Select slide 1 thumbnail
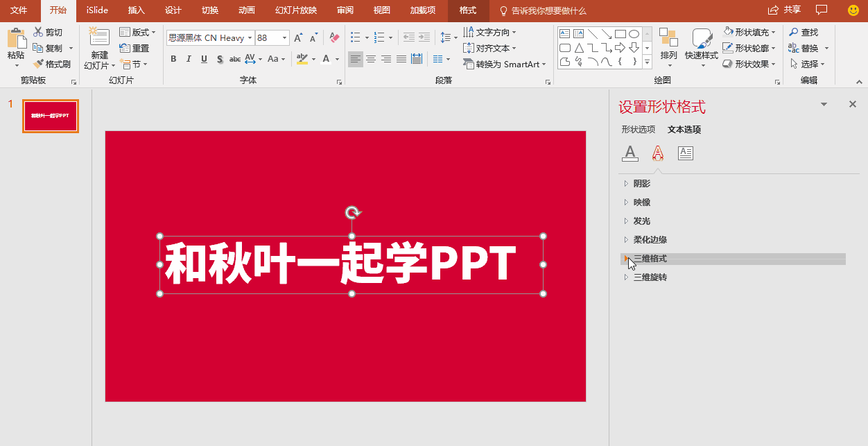 point(51,116)
